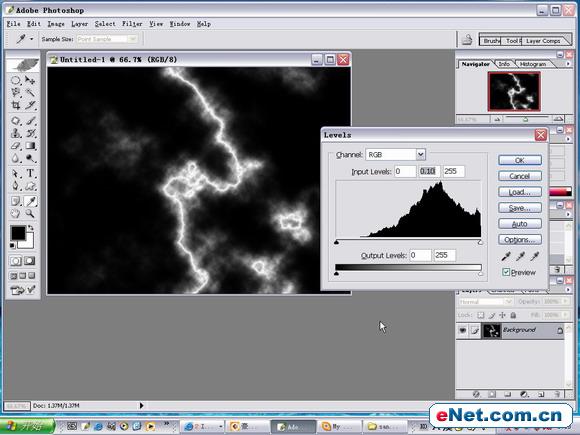The image size is (580, 435).
Task: Select the Magic Wand tool
Action: (30, 92)
